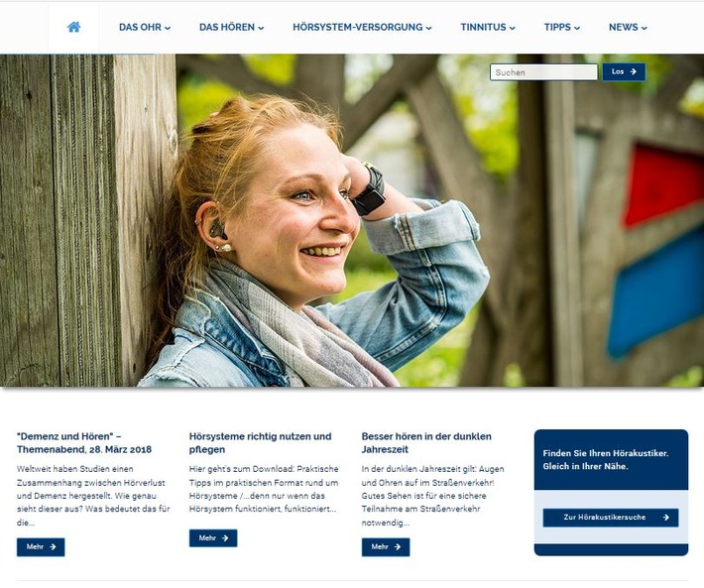Open "Hörsysteme richtig nutzen und pflegen" headline
Viewport: 704px width, 588px height.
coord(261,442)
